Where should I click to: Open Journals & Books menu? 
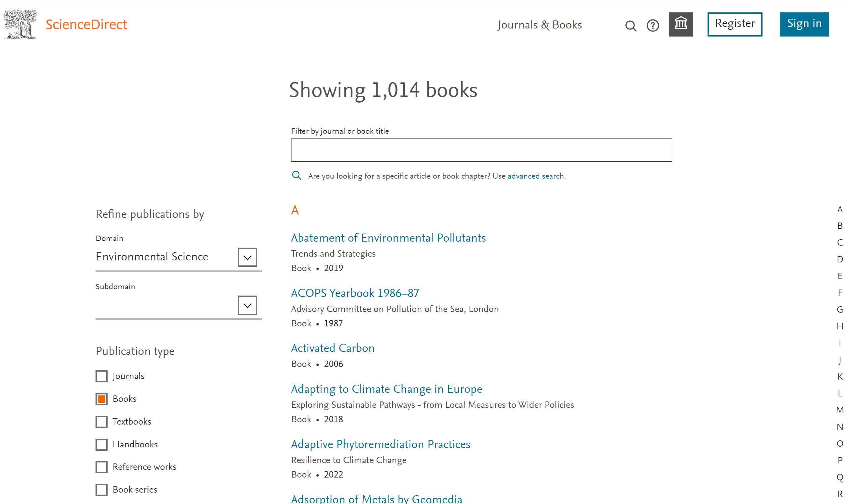(539, 25)
